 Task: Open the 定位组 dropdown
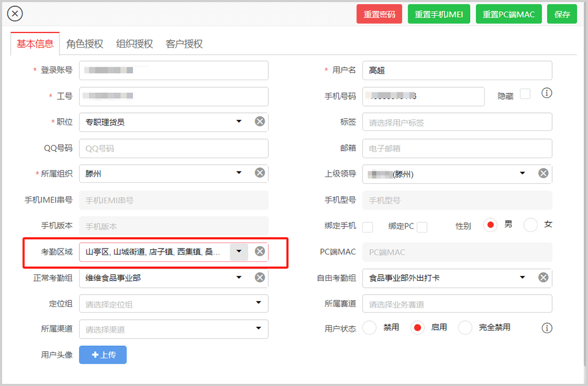pos(259,303)
